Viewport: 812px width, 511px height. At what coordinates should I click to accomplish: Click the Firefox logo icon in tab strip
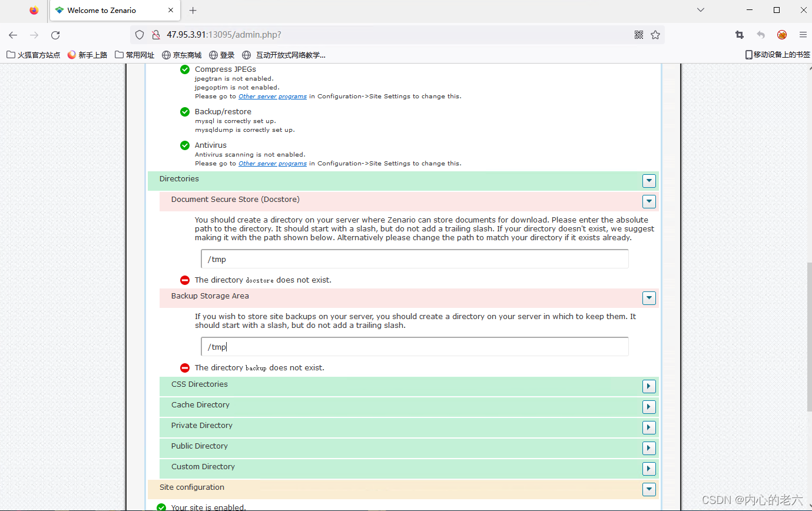pos(34,10)
